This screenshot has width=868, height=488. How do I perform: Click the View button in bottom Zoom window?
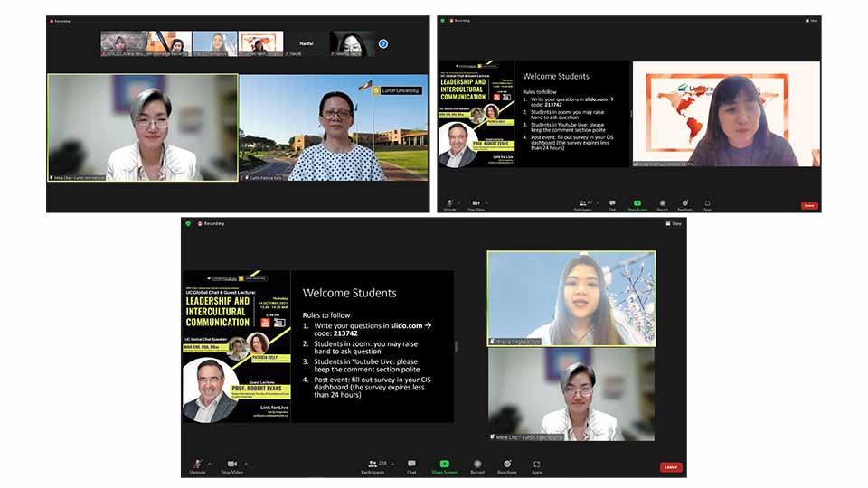click(x=674, y=223)
